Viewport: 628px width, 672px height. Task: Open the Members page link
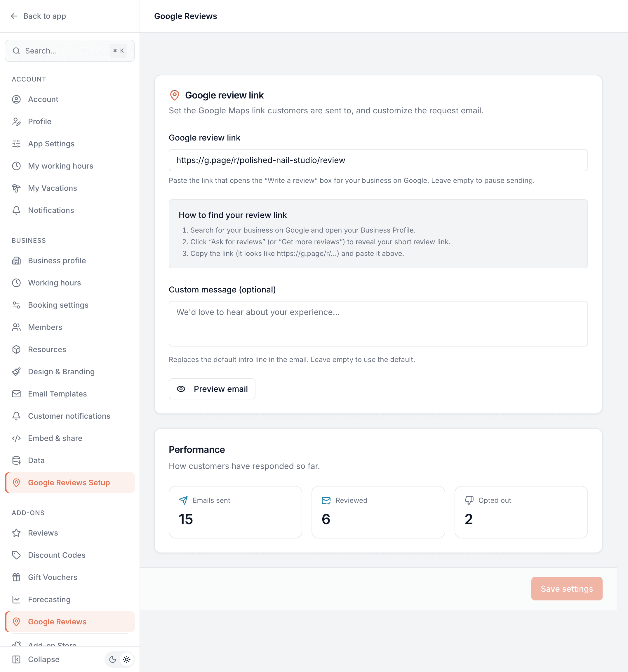pyautogui.click(x=69, y=327)
